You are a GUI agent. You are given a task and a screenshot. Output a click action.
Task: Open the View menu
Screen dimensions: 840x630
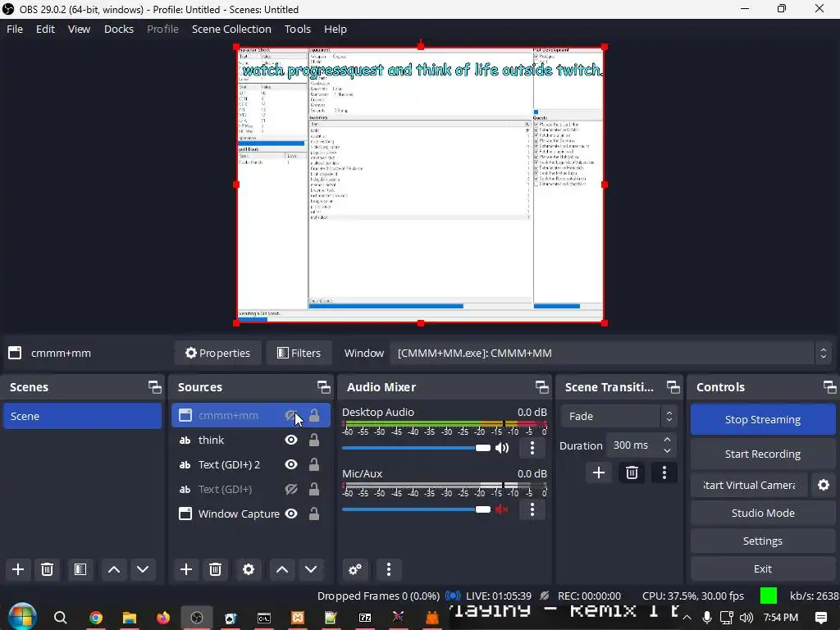(79, 29)
